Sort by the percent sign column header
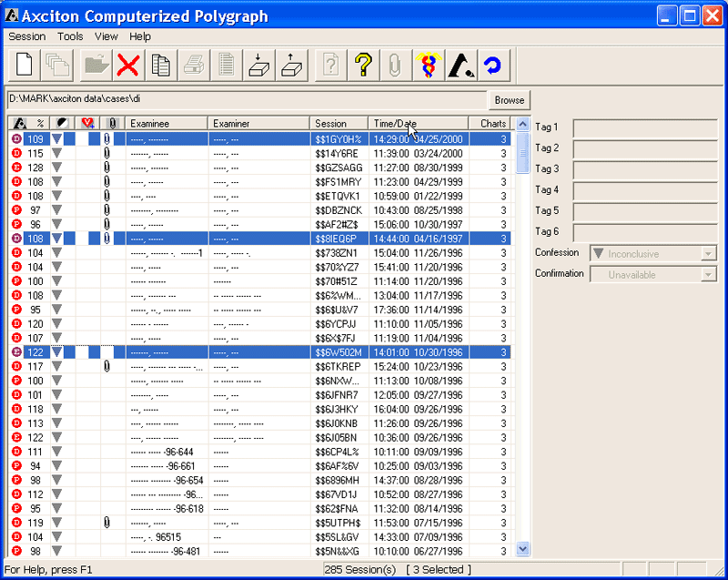The height and width of the screenshot is (580, 728). [40, 124]
